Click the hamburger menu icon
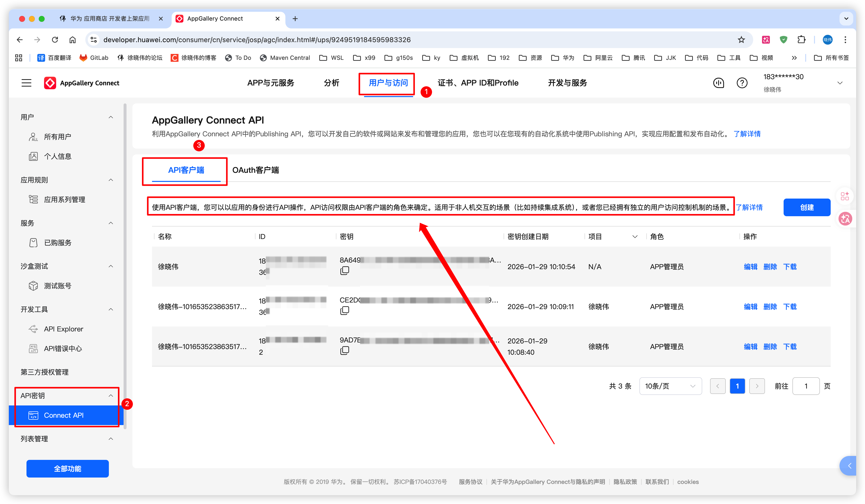This screenshot has height=504, width=865. coord(26,83)
